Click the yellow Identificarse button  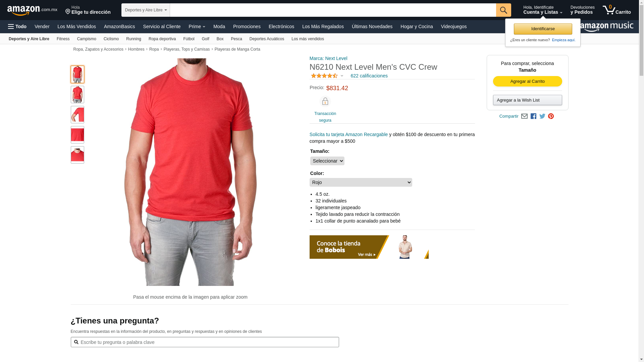pos(543,29)
